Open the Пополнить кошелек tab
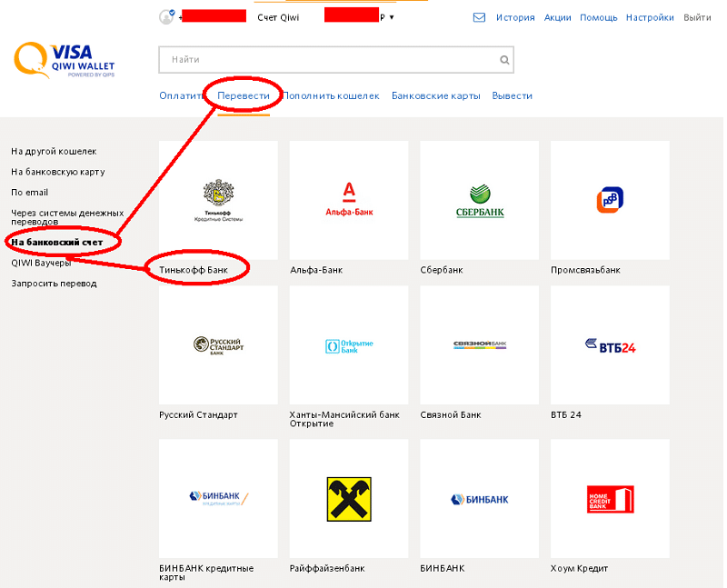This screenshot has width=727, height=588. pyautogui.click(x=331, y=95)
